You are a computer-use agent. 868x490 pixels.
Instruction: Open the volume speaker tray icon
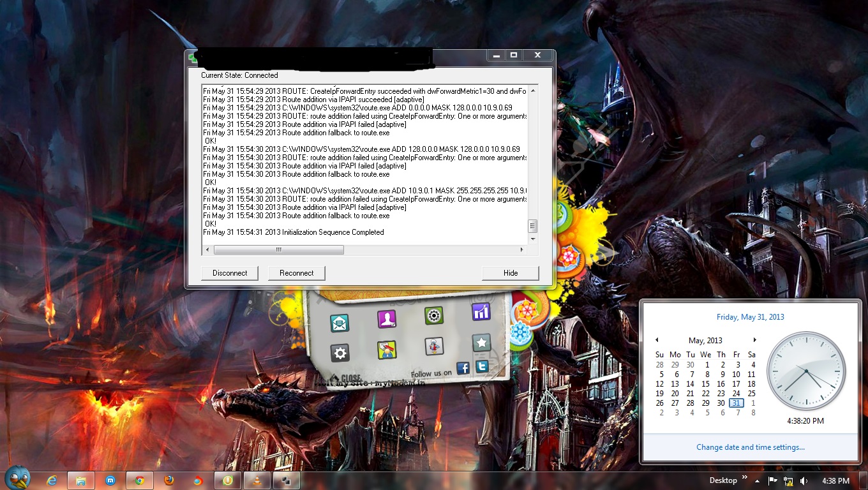804,481
